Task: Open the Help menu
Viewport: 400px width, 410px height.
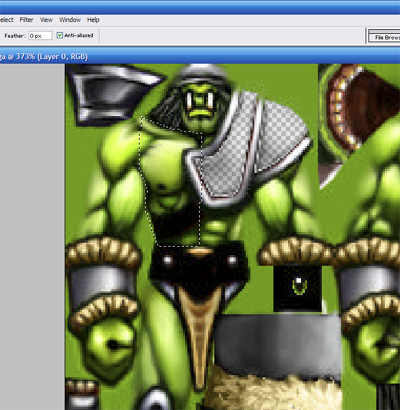Action: coord(93,20)
